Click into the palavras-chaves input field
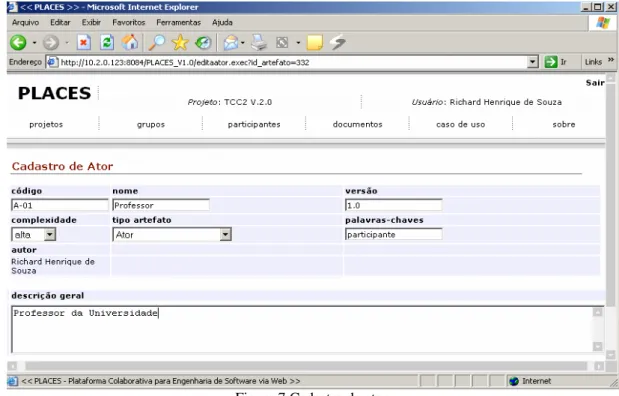Screen dimensions: 619x396 pos(394,235)
